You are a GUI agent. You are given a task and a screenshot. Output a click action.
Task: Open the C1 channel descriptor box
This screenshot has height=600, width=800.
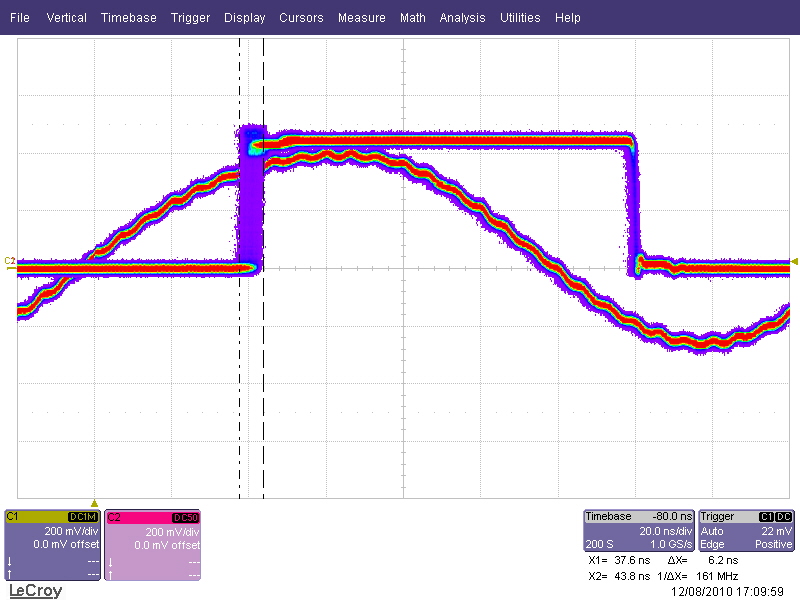click(53, 545)
